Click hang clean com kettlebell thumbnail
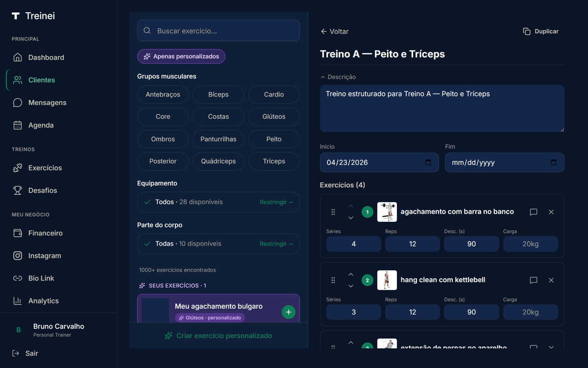 tap(387, 280)
